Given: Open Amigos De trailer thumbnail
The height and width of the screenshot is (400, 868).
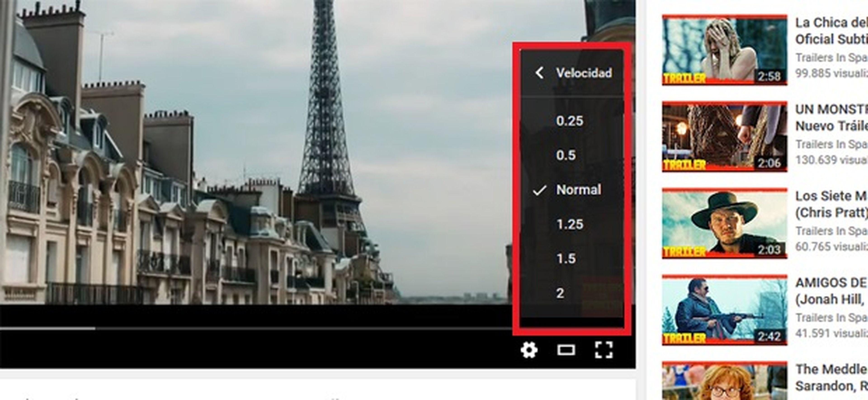Looking at the screenshot, I should 724,310.
